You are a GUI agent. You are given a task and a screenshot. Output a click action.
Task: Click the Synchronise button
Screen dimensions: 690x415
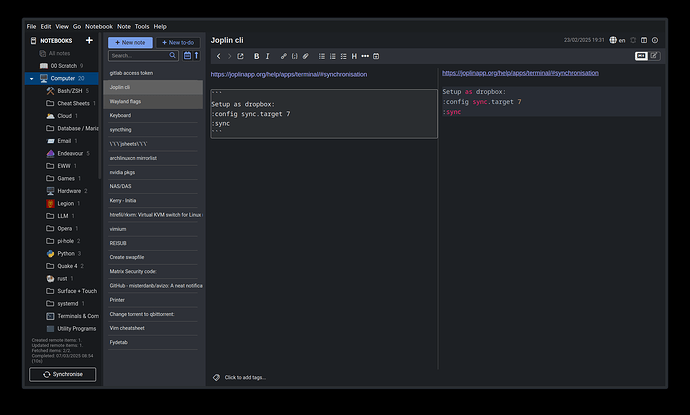(x=63, y=375)
